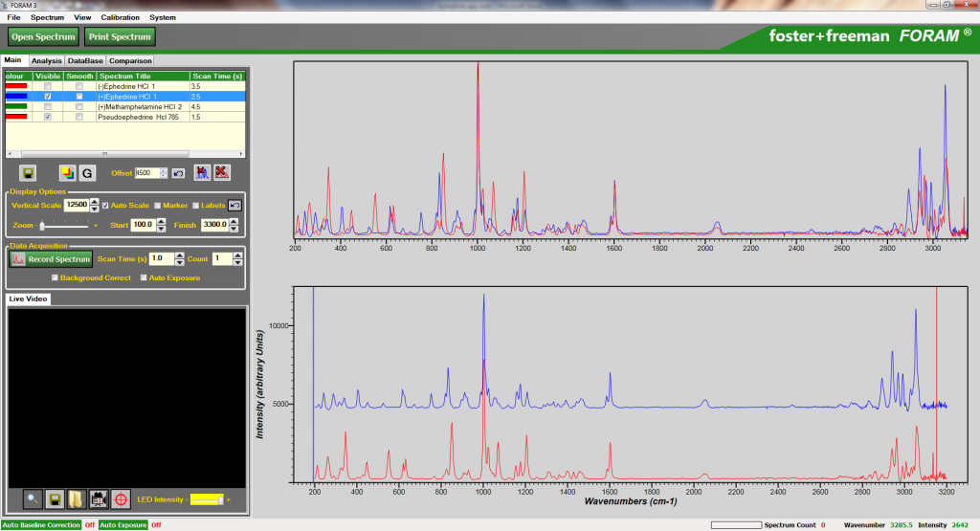Select the (+)Methamphetamine HCl 2 row title

(140, 107)
